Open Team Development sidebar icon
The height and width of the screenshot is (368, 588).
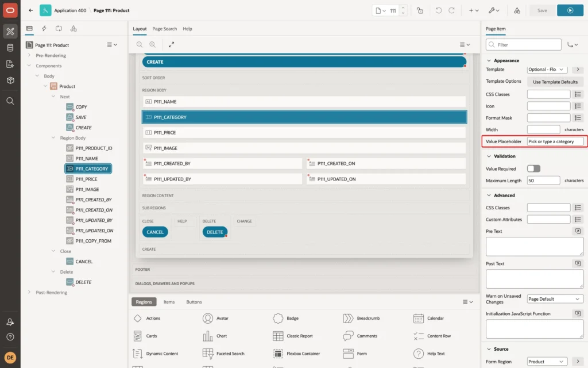(10, 64)
